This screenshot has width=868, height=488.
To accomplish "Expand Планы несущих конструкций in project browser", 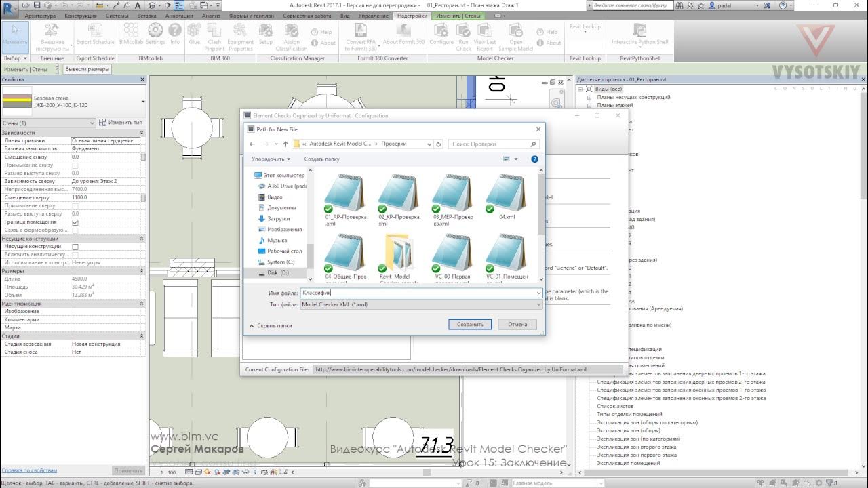I will (590, 97).
